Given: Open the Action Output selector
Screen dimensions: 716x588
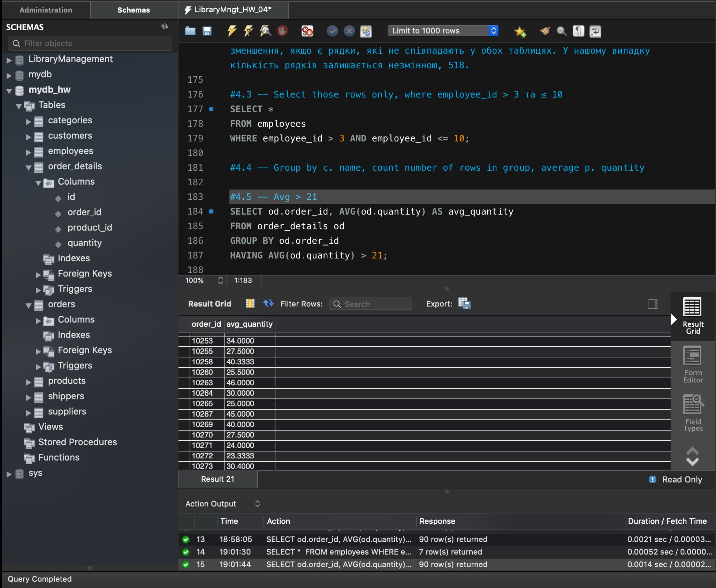Looking at the screenshot, I should (x=223, y=504).
